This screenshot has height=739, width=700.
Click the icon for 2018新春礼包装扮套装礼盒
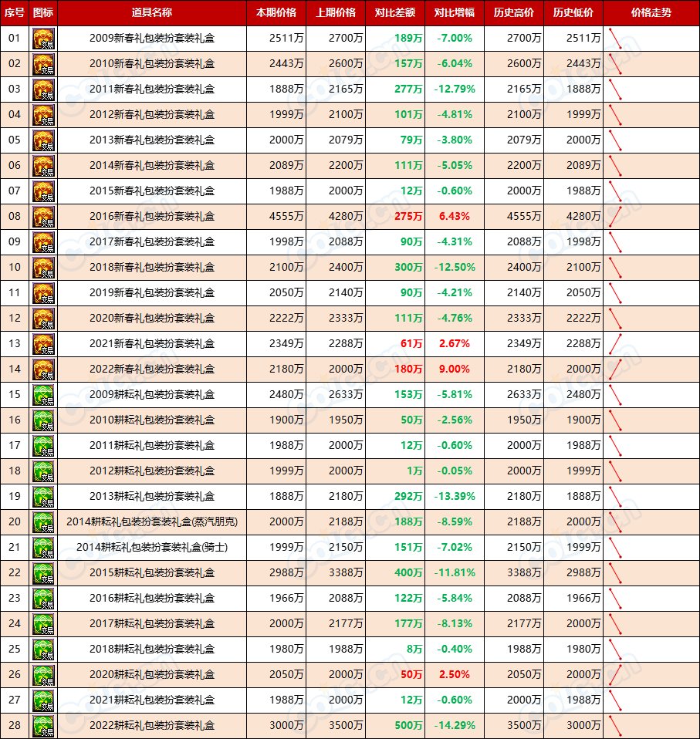pyautogui.click(x=43, y=268)
